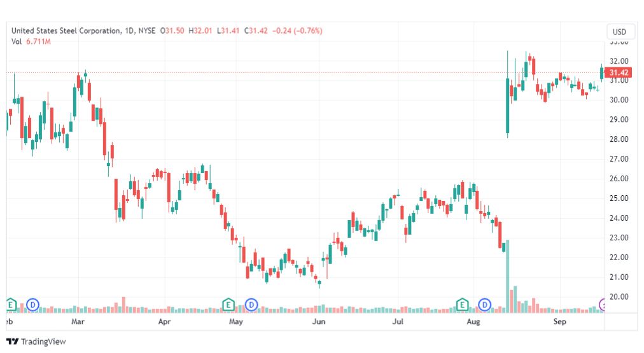This screenshot has width=644, height=353.
Task: Open the dividend D marker near May
Action: tap(251, 305)
